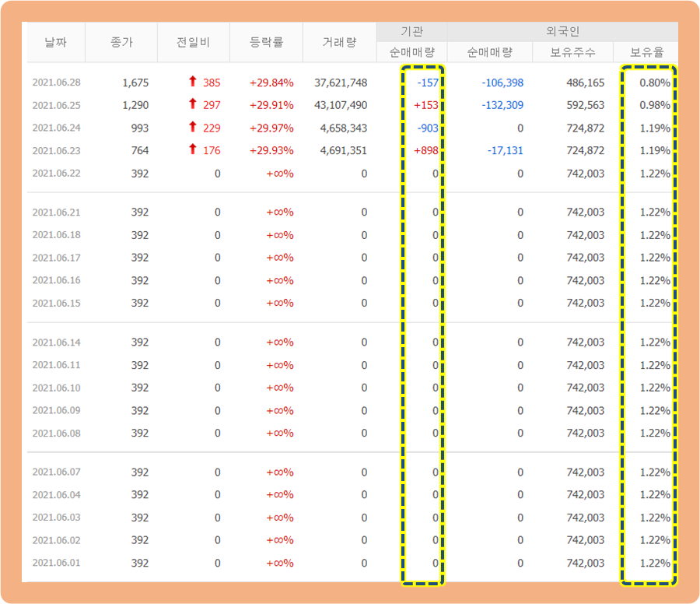Click 1.19% in the 2021.06.23 row

coord(654,150)
